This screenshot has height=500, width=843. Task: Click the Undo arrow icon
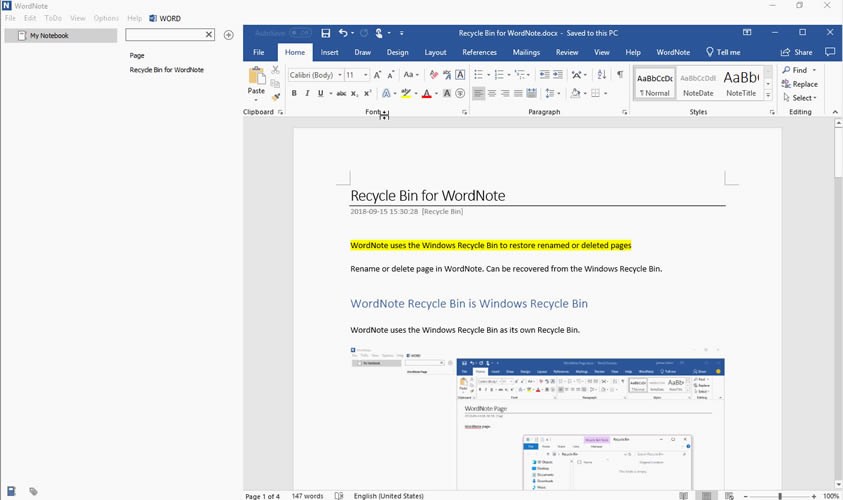click(x=343, y=33)
